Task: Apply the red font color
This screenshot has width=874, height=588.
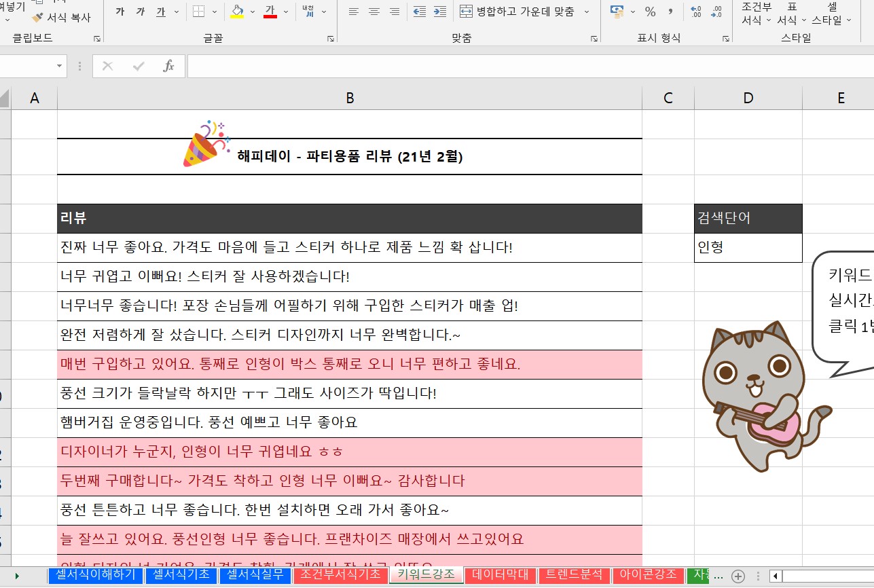Action: (x=270, y=12)
